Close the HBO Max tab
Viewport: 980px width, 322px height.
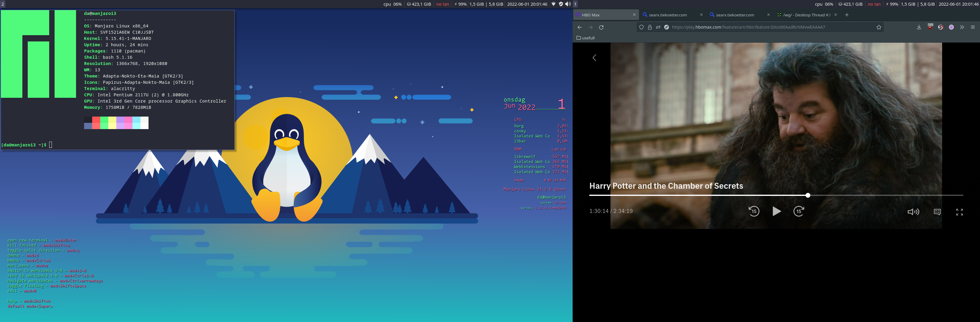coord(634,15)
